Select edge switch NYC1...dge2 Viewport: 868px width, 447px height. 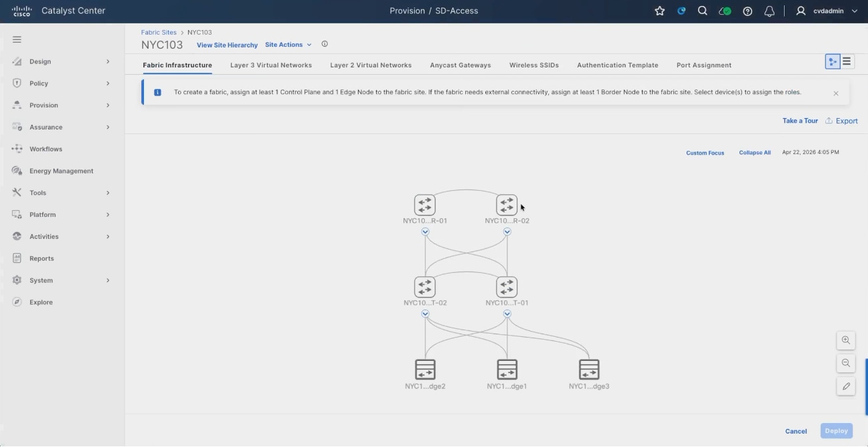tap(425, 369)
